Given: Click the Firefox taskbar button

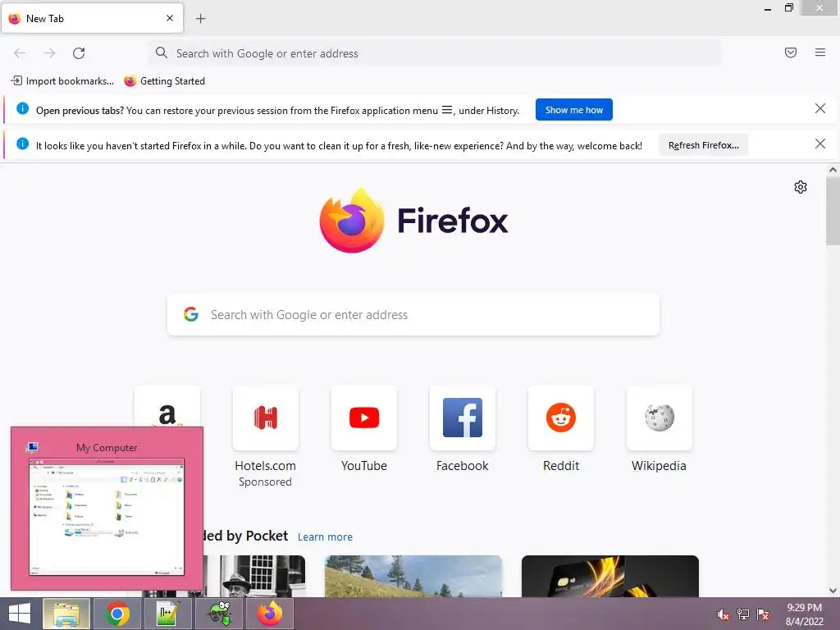Looking at the screenshot, I should 269,614.
